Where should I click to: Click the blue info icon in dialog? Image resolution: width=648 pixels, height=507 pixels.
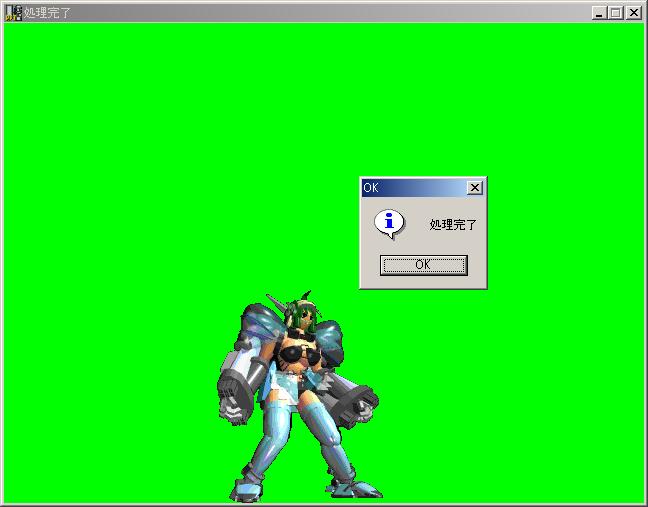click(389, 224)
